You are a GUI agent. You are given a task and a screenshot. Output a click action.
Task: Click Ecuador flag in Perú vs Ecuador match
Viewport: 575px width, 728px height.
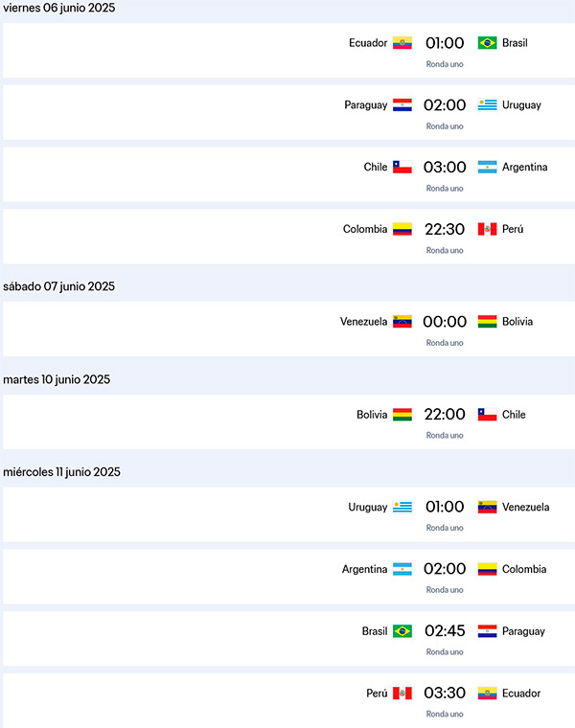click(x=487, y=693)
